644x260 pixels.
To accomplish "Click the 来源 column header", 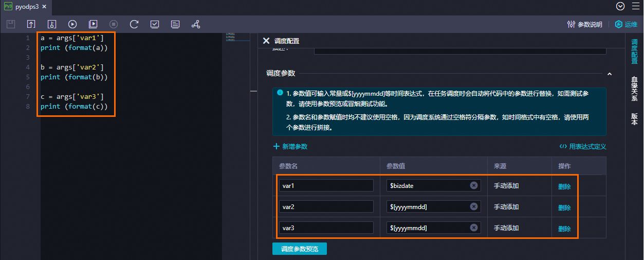I will coord(500,166).
